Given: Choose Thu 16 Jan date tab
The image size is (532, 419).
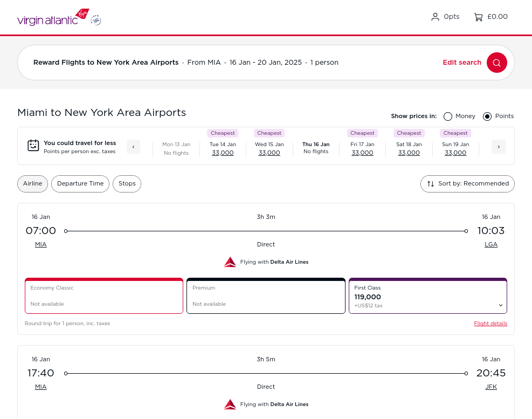Looking at the screenshot, I should pyautogui.click(x=316, y=148).
